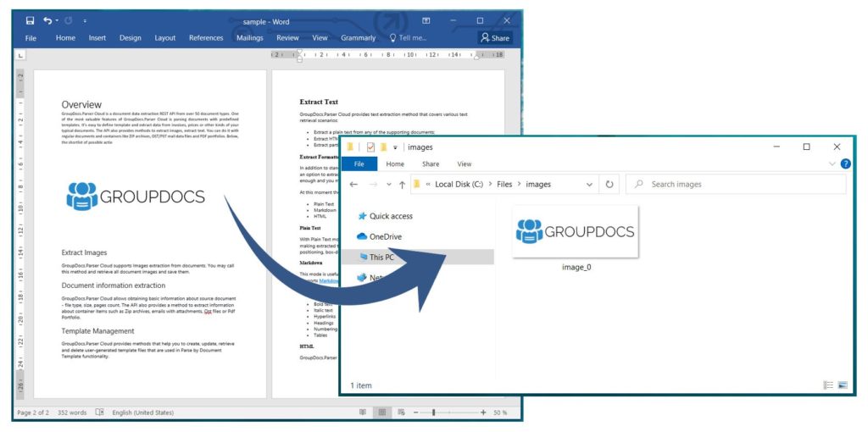Open the File tab in Explorer

[x=359, y=163]
